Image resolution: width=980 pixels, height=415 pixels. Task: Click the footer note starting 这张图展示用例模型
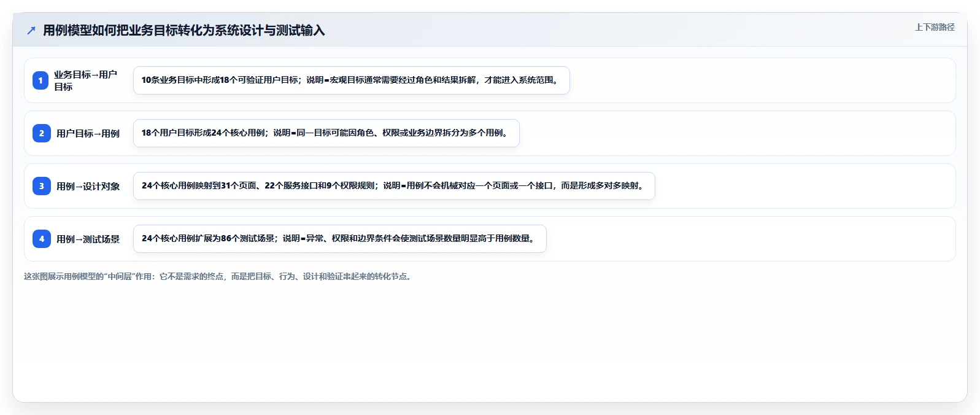point(219,276)
